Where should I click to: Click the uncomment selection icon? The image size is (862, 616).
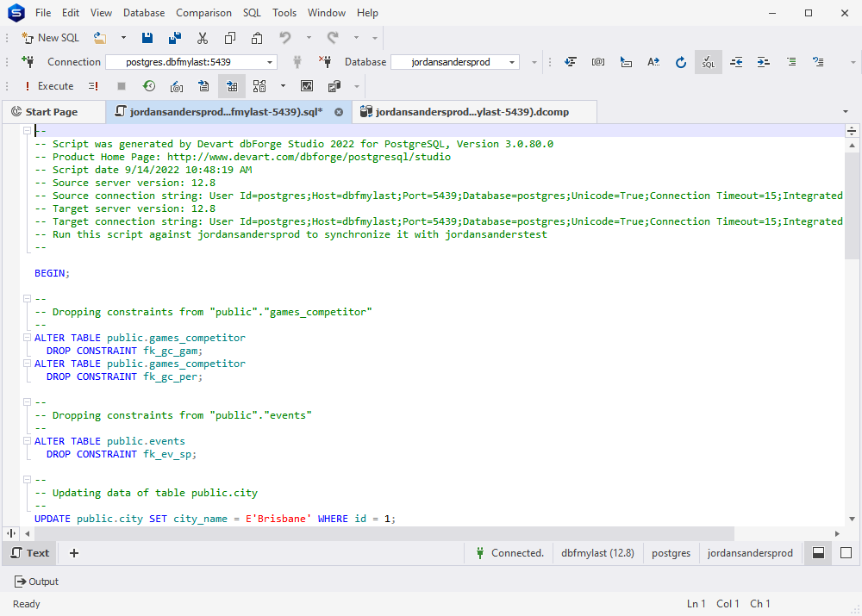point(818,62)
